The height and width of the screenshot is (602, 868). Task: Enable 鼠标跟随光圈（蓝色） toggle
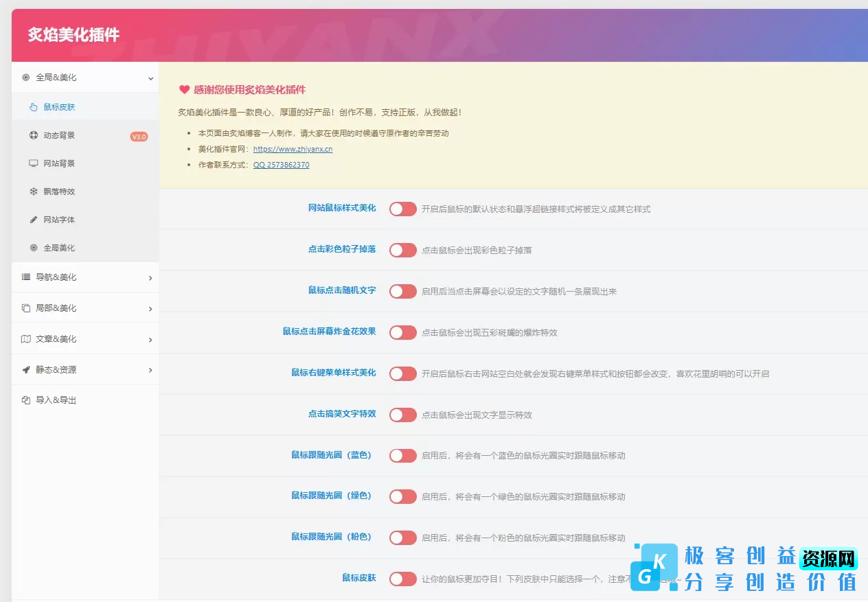coord(402,456)
